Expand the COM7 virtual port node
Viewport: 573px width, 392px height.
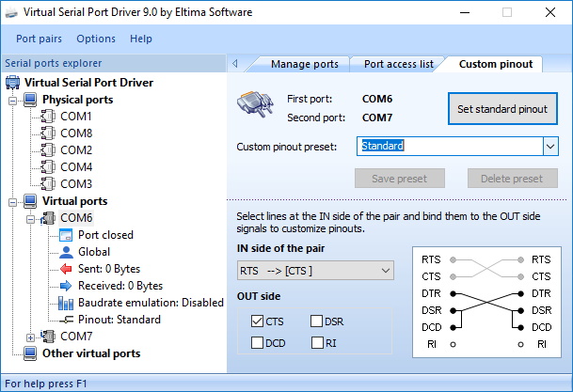[31, 338]
